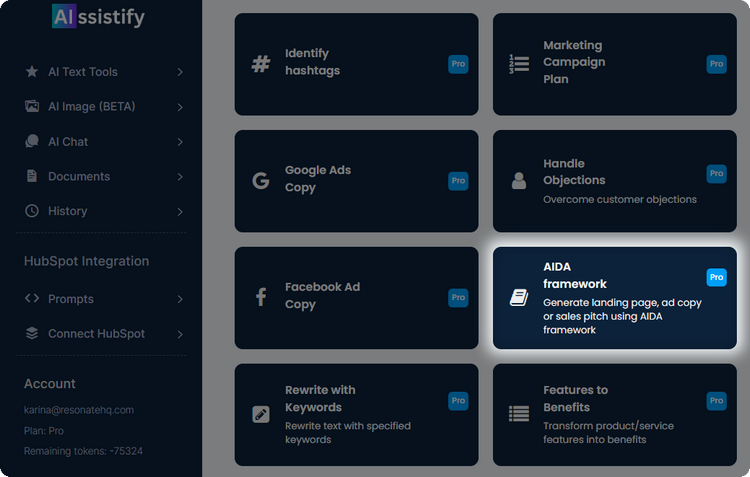Expand the AI Chat submenu arrow
Screen dimensions: 750x477
coord(180,142)
